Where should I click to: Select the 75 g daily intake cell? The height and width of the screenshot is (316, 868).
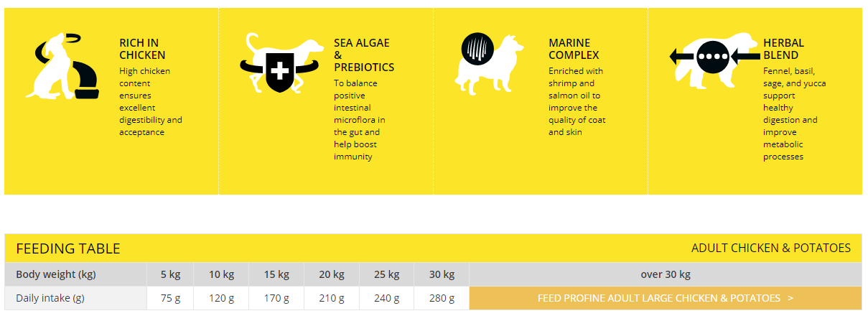tap(170, 298)
